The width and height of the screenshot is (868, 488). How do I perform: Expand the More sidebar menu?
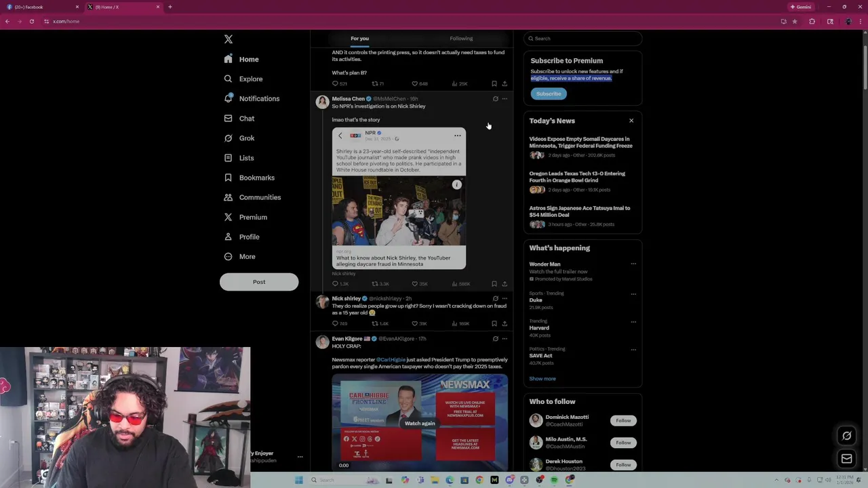pos(239,256)
